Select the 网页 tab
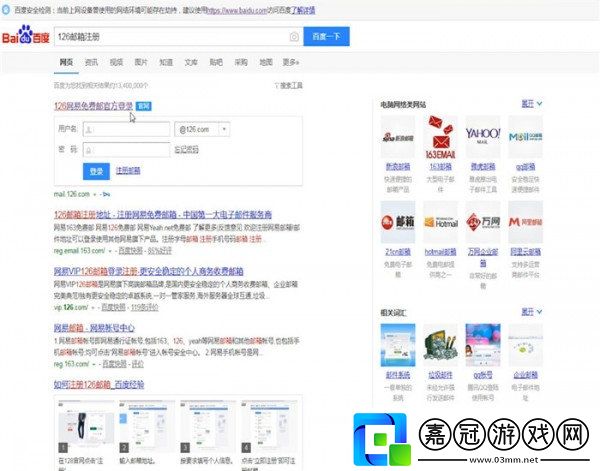Viewport: 600px width, 471px height. [x=66, y=62]
